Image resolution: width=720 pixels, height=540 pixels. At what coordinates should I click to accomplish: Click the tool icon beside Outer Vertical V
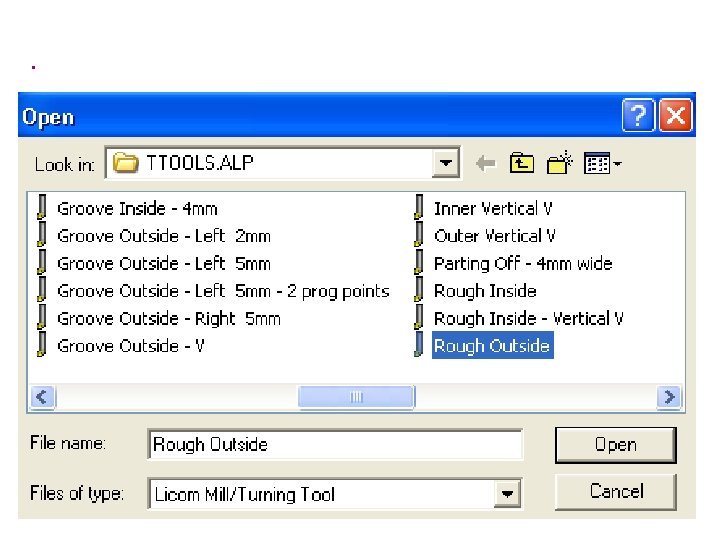pyautogui.click(x=418, y=235)
